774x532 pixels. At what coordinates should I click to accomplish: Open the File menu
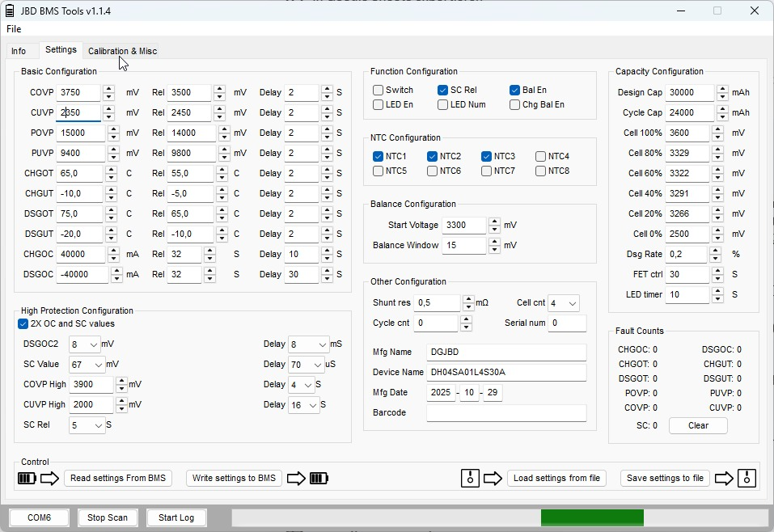coord(14,29)
